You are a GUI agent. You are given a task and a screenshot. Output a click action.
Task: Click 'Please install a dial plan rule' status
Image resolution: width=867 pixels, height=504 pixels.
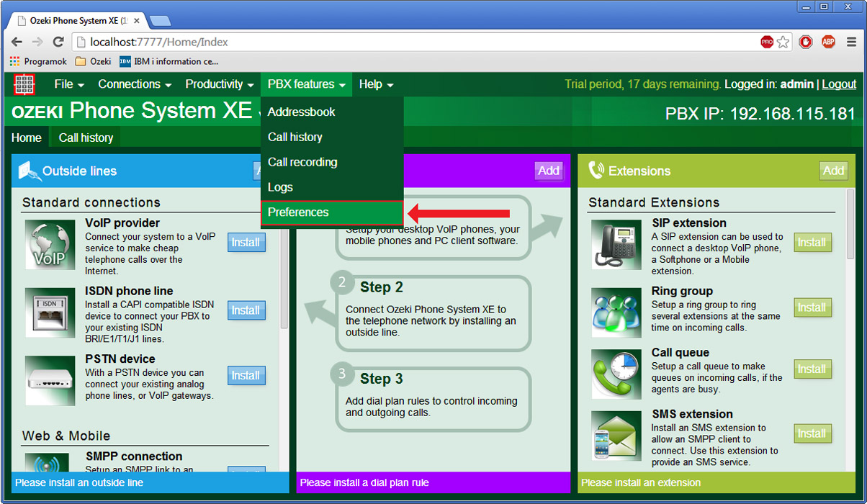(x=364, y=482)
